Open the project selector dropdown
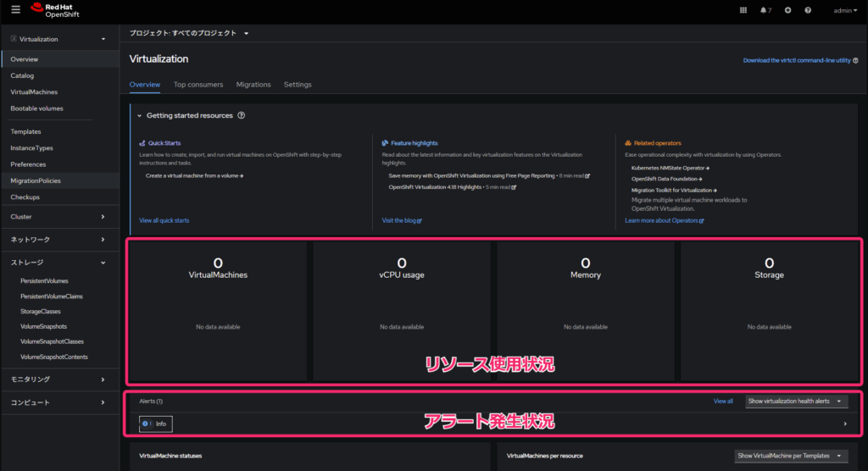This screenshot has width=868, height=471. click(x=189, y=33)
